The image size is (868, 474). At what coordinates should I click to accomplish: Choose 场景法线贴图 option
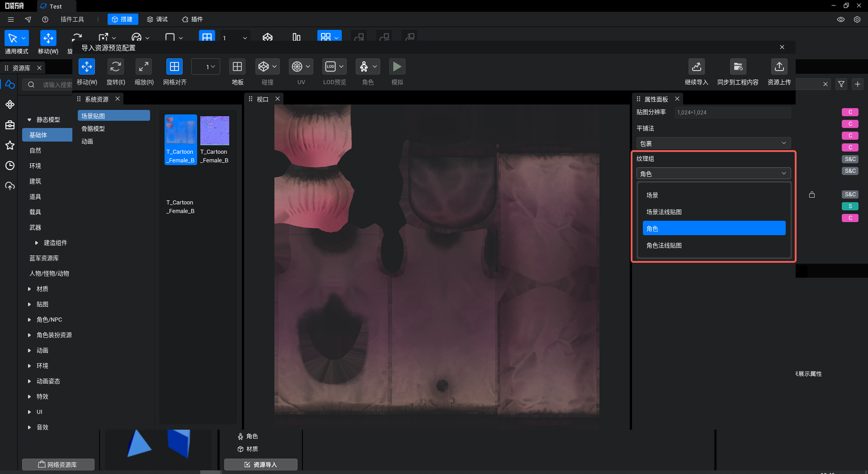click(714, 212)
